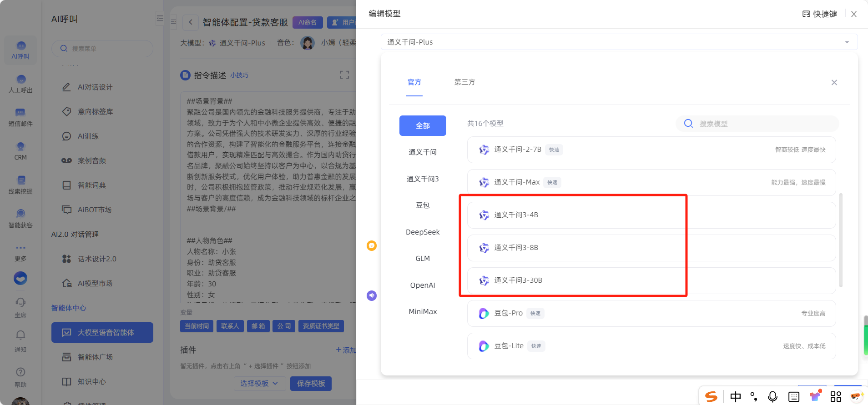Open the 智能获客 module
Image resolution: width=868 pixels, height=405 pixels.
click(x=20, y=219)
